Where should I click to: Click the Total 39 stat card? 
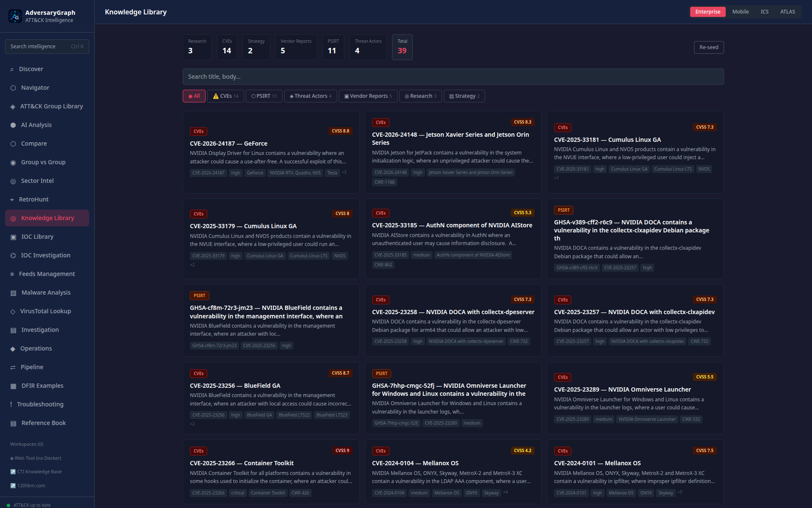point(402,47)
